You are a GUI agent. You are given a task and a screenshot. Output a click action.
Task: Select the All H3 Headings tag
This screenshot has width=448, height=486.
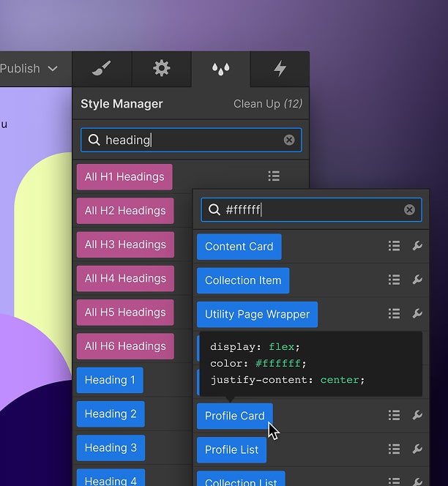click(125, 244)
